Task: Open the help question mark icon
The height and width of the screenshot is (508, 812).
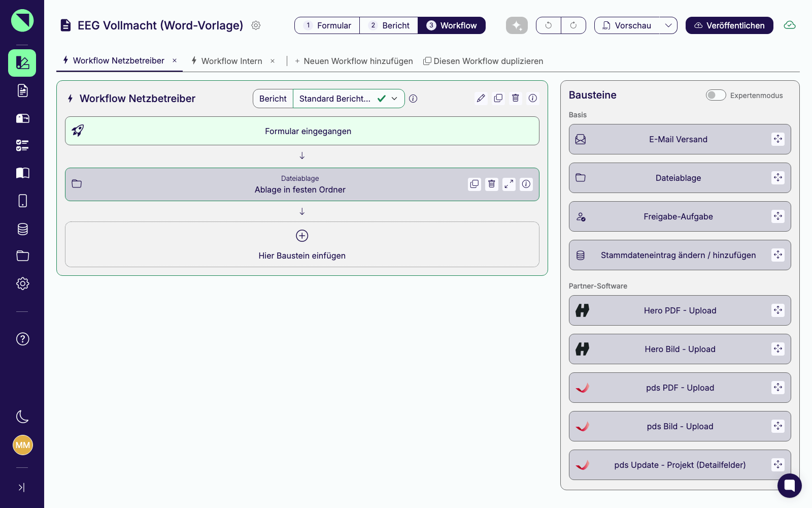Action: point(22,339)
